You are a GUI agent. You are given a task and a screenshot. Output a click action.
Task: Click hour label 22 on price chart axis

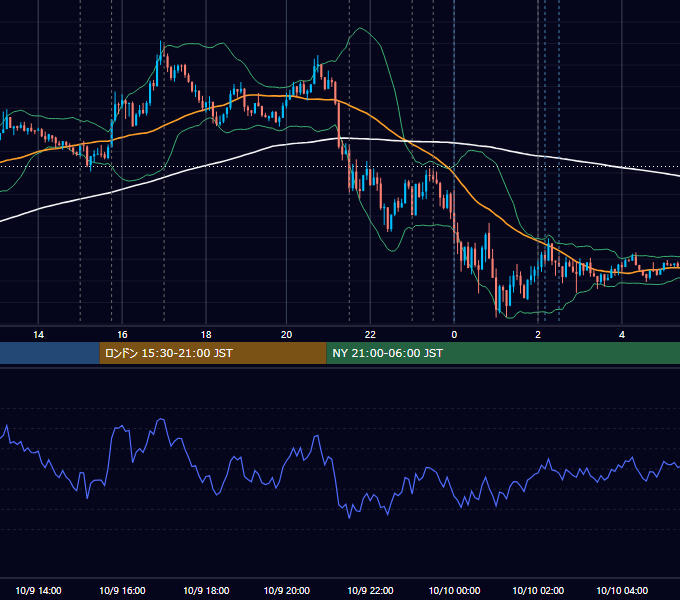click(370, 335)
